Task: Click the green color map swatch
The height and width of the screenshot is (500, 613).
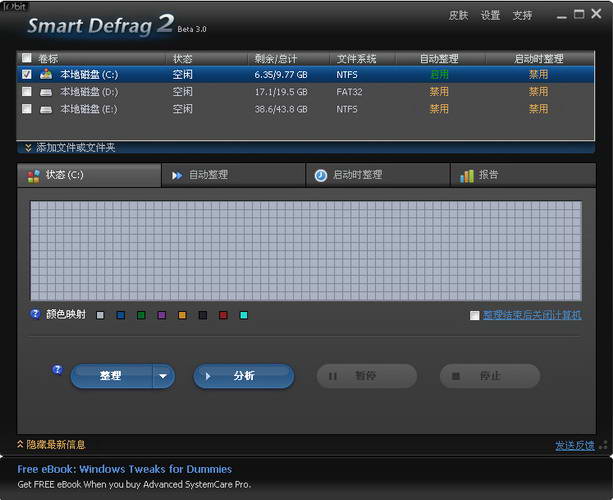Action: click(x=141, y=315)
